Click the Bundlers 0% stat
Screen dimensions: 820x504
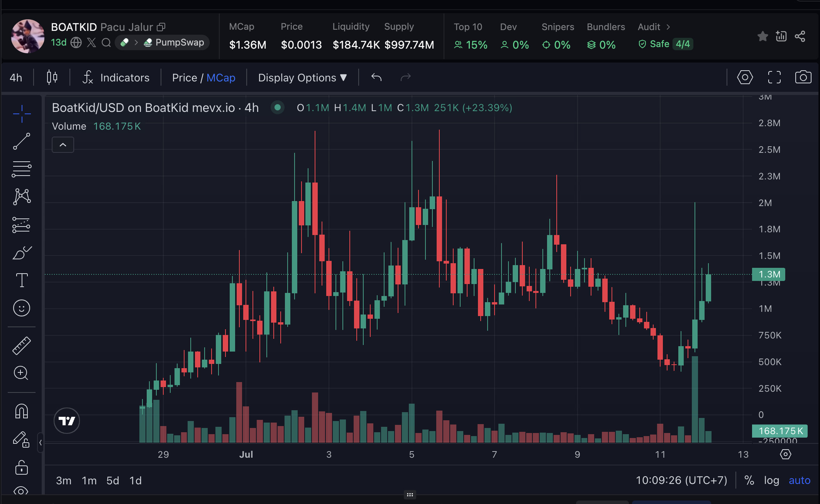[x=606, y=37]
